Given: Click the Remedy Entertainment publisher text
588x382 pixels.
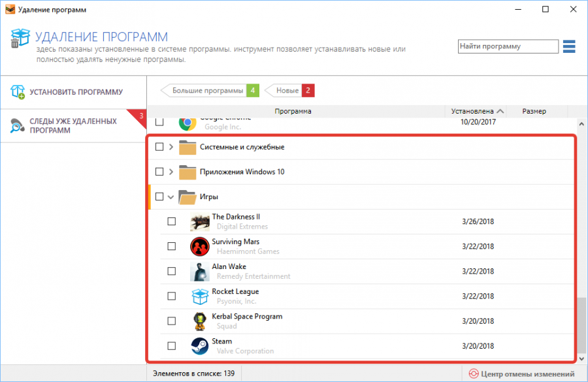Looking at the screenshot, I should 253,276.
